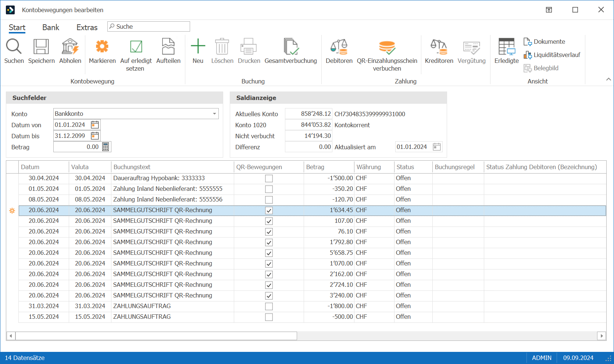Open the Dokumente view
614x364 pixels.
(x=545, y=42)
